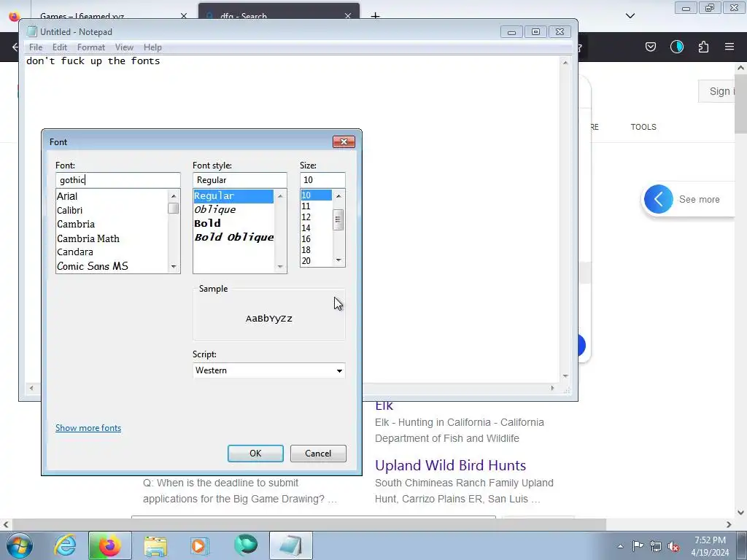Screen dimensions: 747x560
Task: Click the Size input field
Action: click(x=322, y=180)
